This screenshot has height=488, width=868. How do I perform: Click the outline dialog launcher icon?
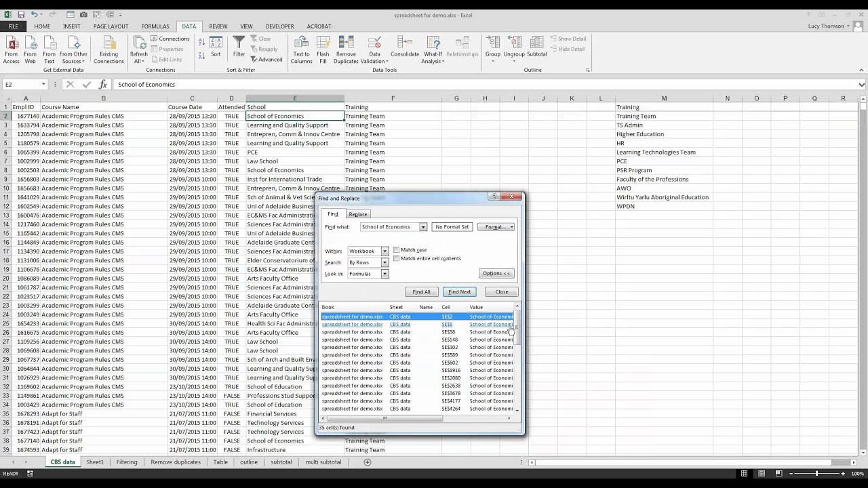coord(588,70)
